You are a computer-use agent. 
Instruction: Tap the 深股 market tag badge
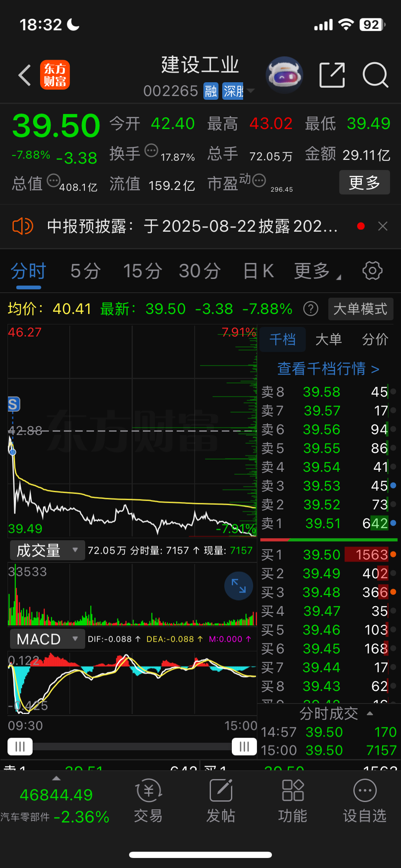coord(233,91)
